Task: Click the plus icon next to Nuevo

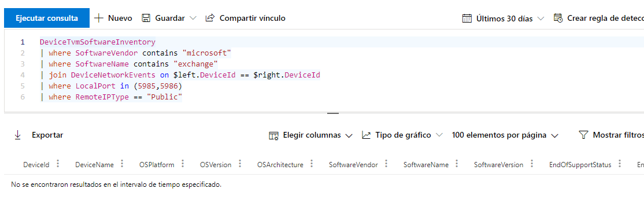Action: click(x=98, y=18)
